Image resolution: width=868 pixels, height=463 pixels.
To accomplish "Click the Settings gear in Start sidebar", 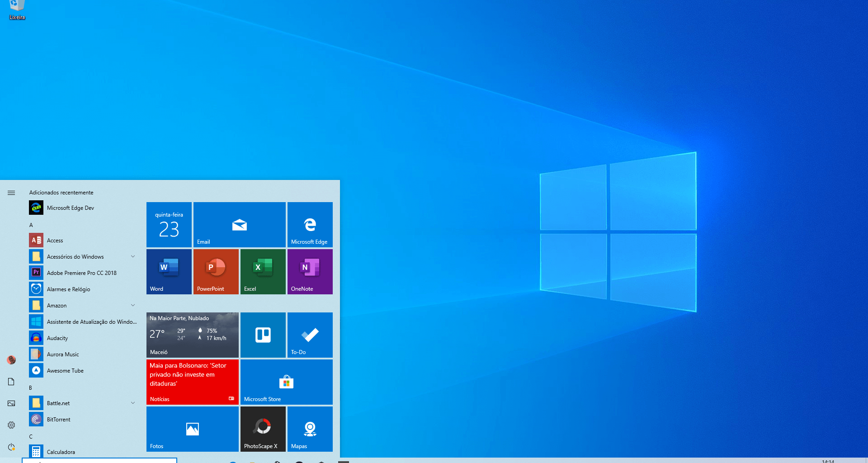I will click(11, 425).
